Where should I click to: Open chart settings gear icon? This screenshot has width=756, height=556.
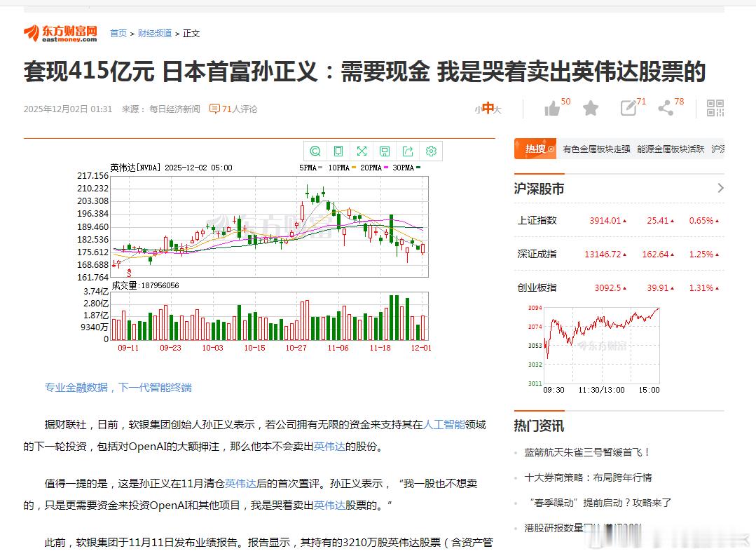[431, 151]
